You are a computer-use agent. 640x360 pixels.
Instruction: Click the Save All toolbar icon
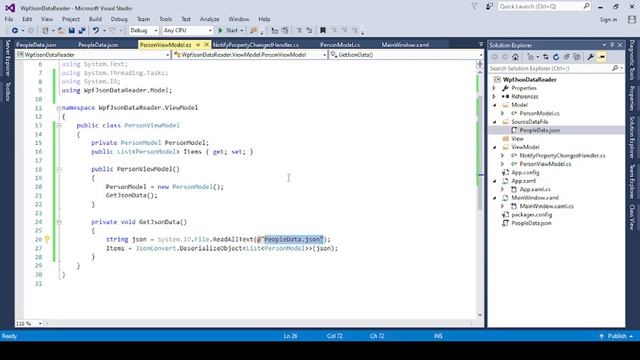tap(82, 31)
